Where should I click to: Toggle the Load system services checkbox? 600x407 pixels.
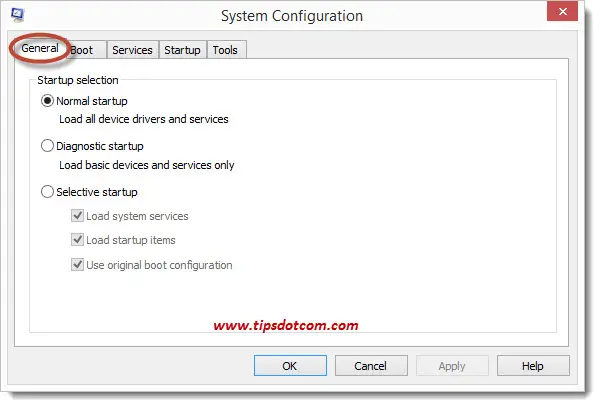coord(77,216)
